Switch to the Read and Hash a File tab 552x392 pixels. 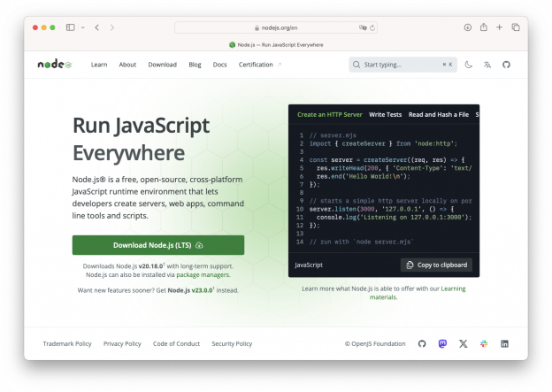(x=439, y=114)
